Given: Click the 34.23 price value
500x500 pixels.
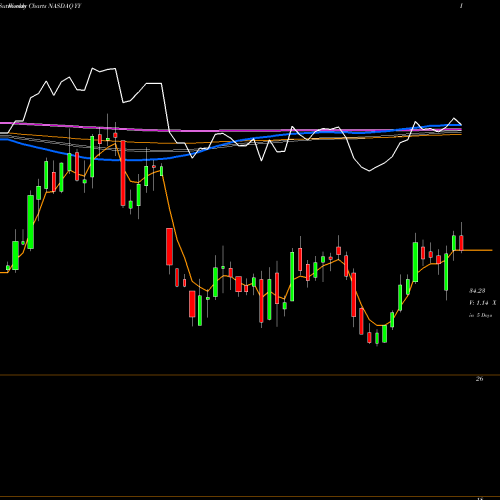Looking at the screenshot, I should (x=477, y=291).
